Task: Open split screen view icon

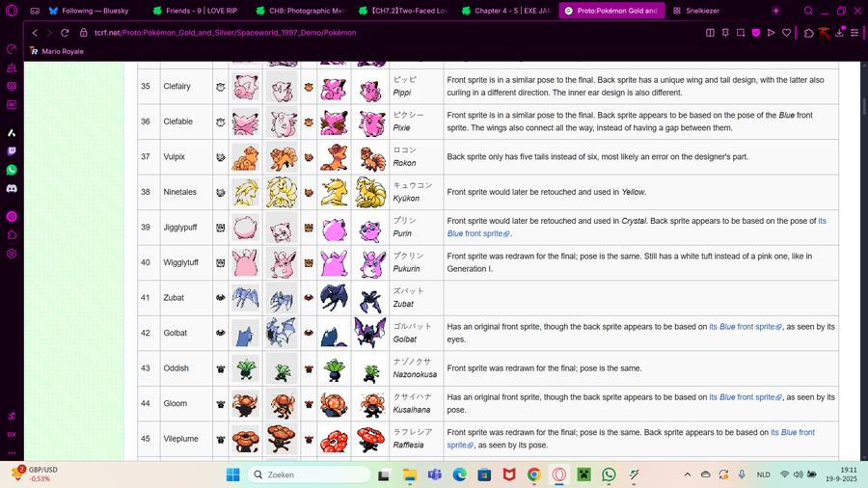Action: 710,33
